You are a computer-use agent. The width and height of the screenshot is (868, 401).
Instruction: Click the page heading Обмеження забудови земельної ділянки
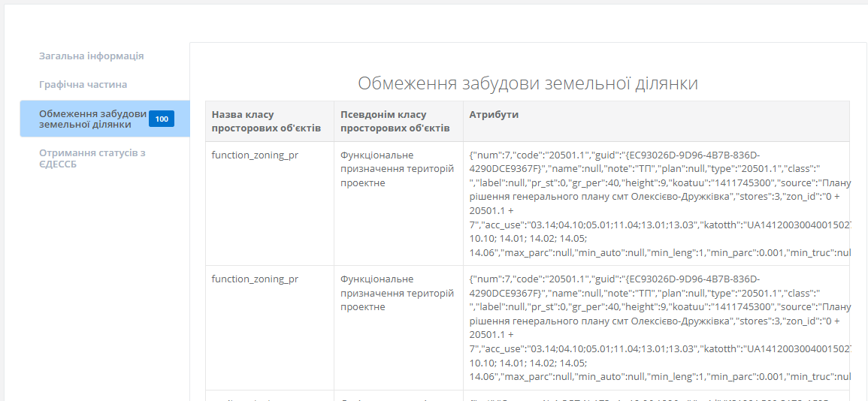click(x=528, y=83)
